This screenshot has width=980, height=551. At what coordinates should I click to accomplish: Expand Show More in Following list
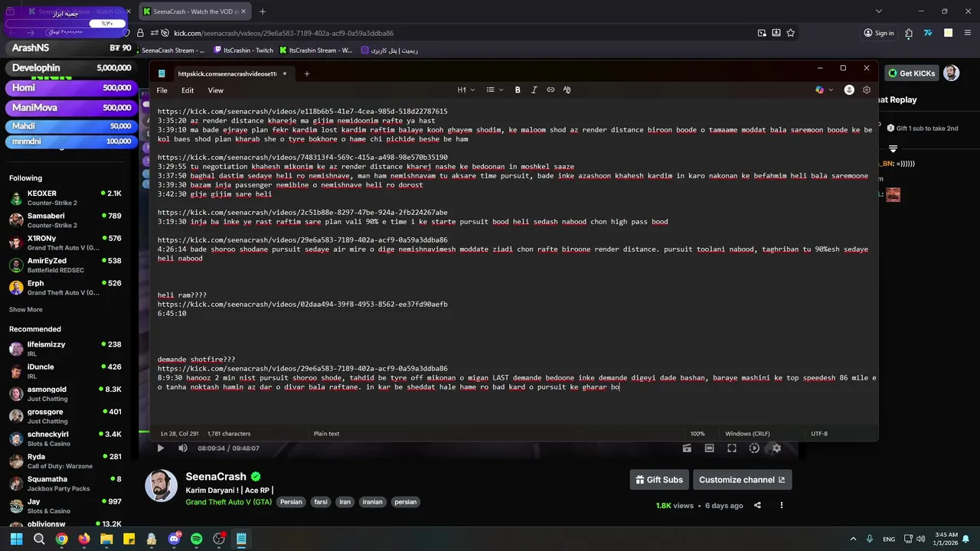26,309
